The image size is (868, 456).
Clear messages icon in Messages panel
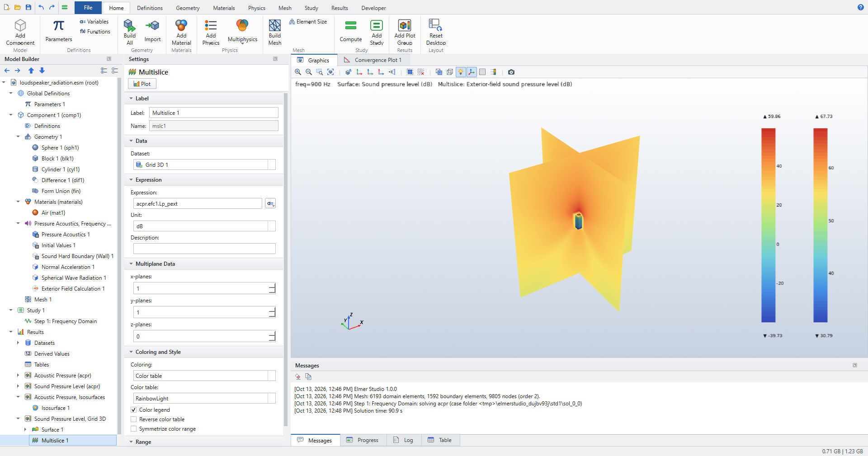click(298, 376)
